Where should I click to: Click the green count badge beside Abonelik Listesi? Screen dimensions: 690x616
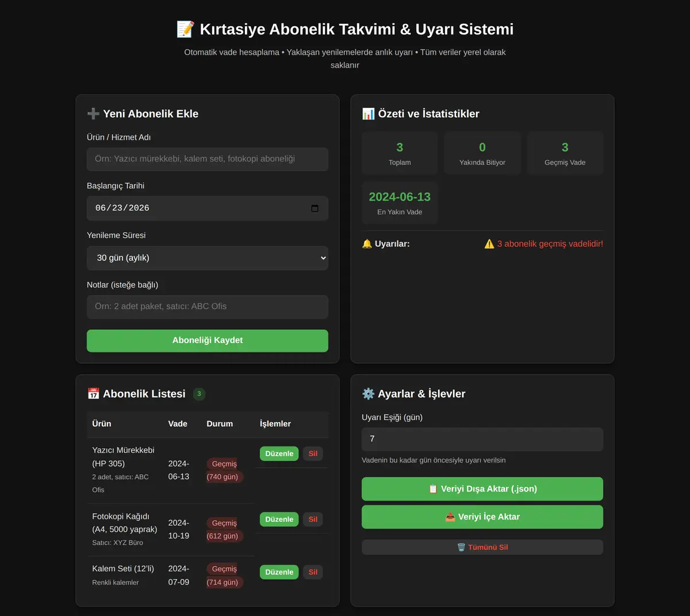(199, 394)
